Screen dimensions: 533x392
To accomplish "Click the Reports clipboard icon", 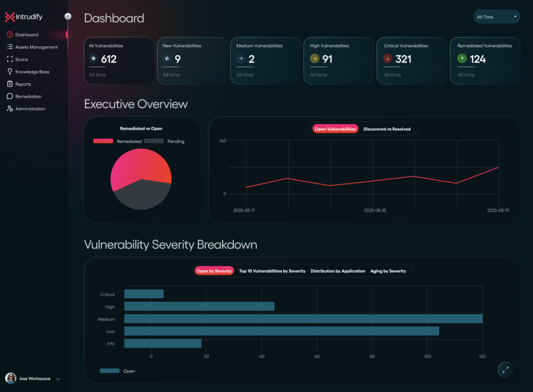I will pos(9,84).
